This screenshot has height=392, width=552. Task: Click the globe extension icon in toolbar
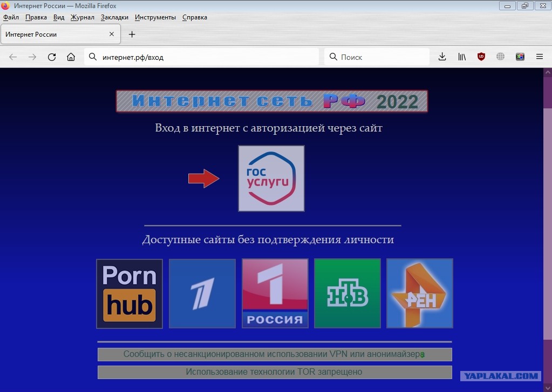(x=501, y=57)
